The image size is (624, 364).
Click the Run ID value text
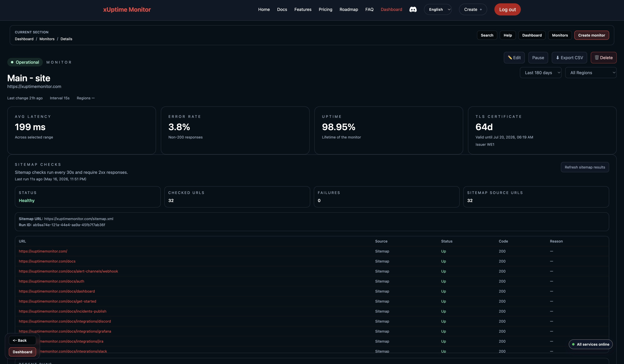pyautogui.click(x=69, y=225)
